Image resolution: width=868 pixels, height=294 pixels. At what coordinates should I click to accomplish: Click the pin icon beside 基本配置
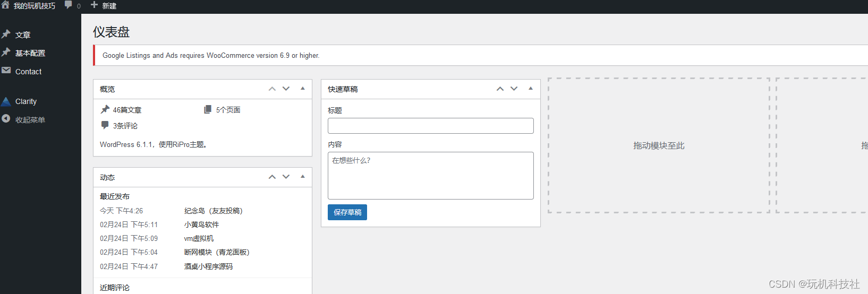click(6, 53)
